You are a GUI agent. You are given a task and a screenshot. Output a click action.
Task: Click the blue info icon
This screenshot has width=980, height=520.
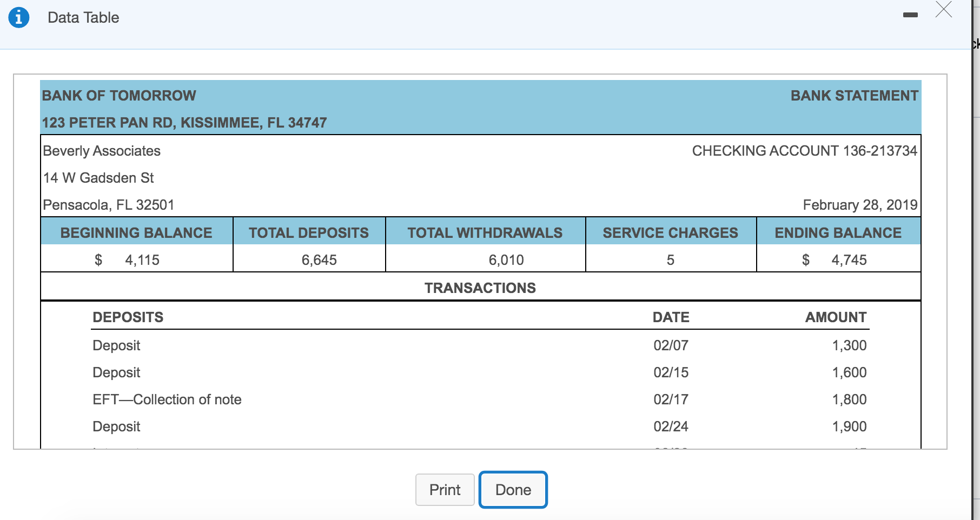click(x=18, y=17)
